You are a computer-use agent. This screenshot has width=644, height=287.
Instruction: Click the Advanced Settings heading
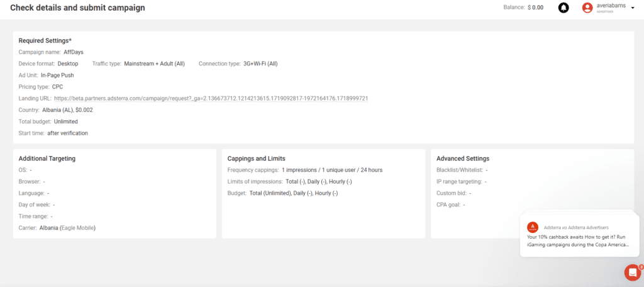(463, 159)
